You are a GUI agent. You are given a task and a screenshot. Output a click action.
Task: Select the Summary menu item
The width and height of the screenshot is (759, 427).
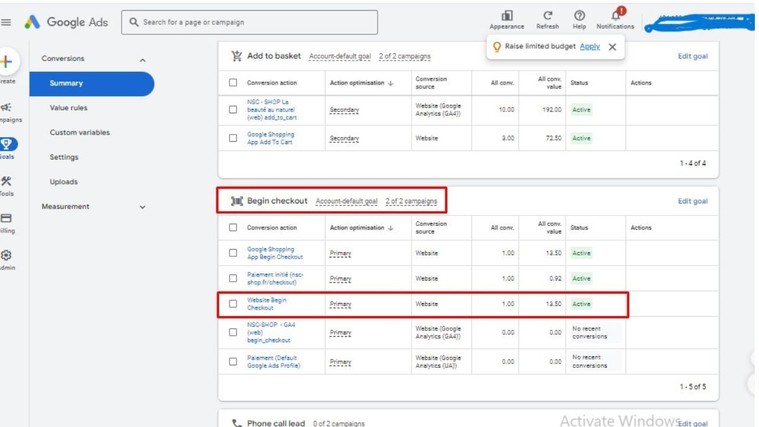(92, 83)
